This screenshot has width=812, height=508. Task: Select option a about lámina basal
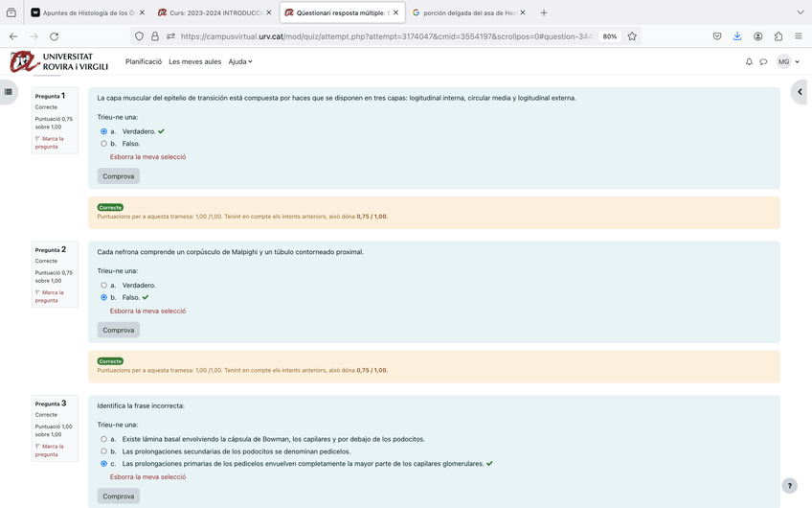pyautogui.click(x=103, y=439)
